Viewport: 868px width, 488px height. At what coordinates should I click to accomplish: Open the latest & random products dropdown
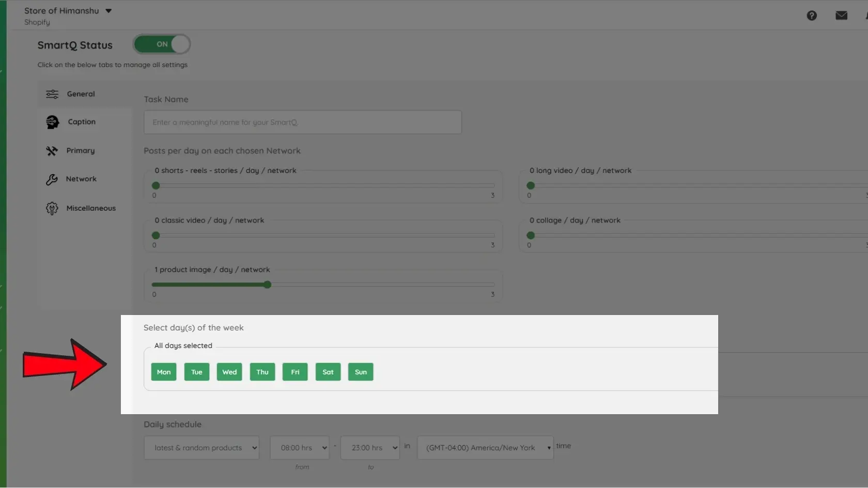pos(202,448)
